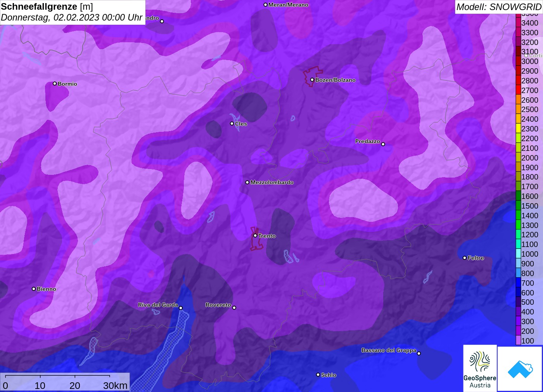Select the Bormio location marker dot
Viewport: 543px width, 392px height.
(55, 84)
